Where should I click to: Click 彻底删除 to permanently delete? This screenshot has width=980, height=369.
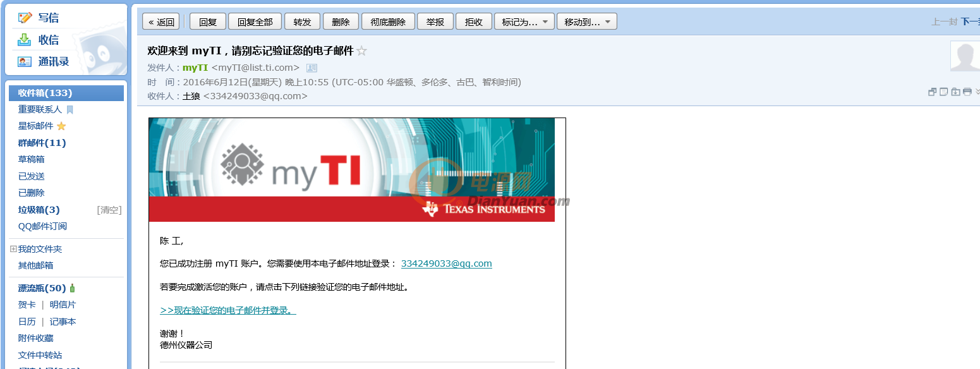coord(388,21)
